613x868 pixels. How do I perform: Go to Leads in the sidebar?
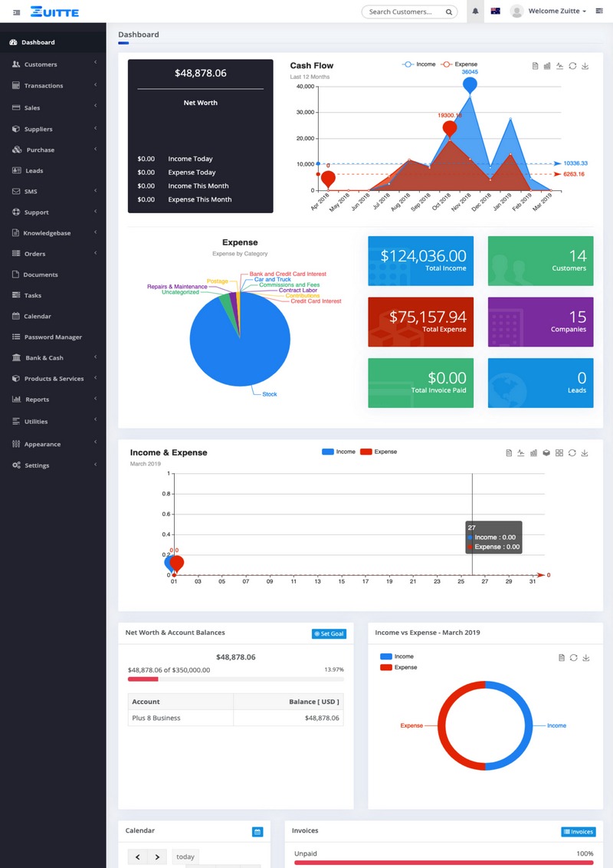click(x=34, y=171)
